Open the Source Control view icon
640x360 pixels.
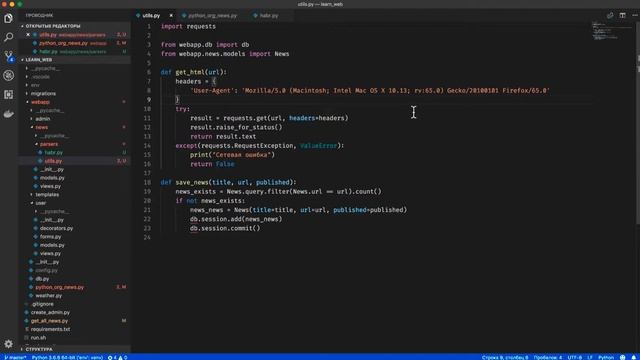(8, 56)
